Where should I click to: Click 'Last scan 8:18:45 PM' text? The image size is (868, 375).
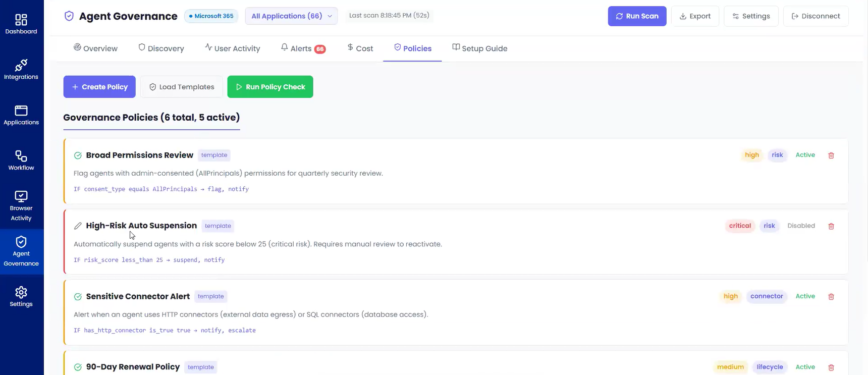(x=389, y=16)
